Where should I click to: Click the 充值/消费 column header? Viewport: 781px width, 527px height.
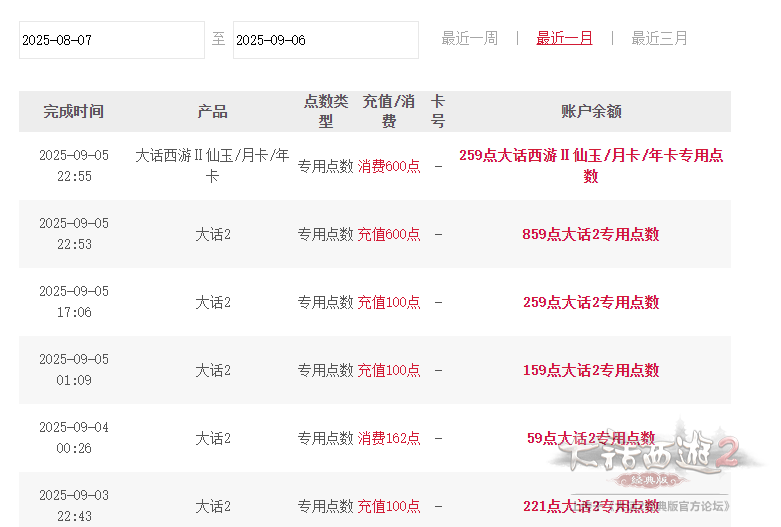pyautogui.click(x=388, y=111)
